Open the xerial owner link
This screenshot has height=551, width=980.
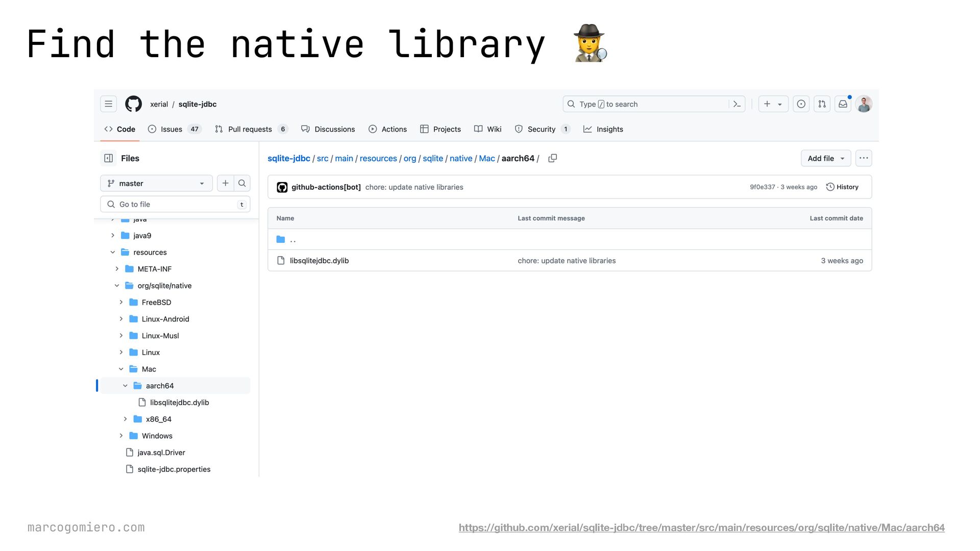(x=159, y=104)
